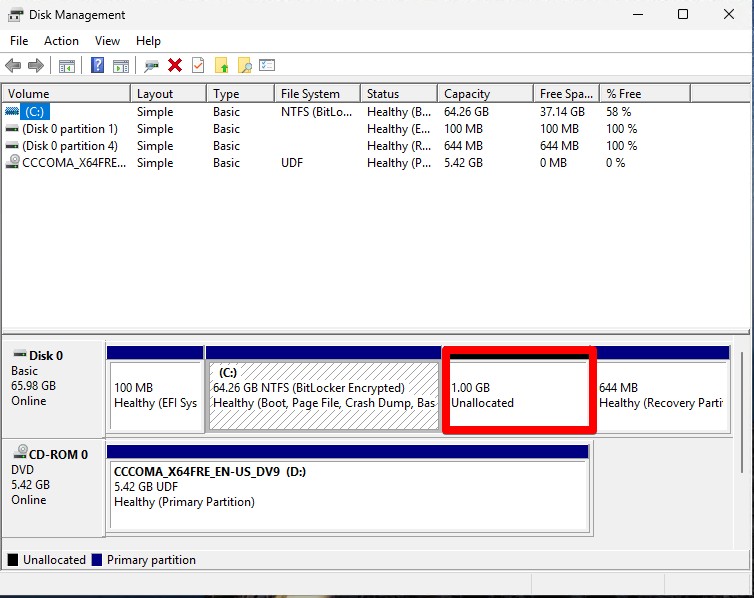754x598 pixels.
Task: Click the vertical scrollbar in the graphical disk pane
Action: click(x=743, y=411)
